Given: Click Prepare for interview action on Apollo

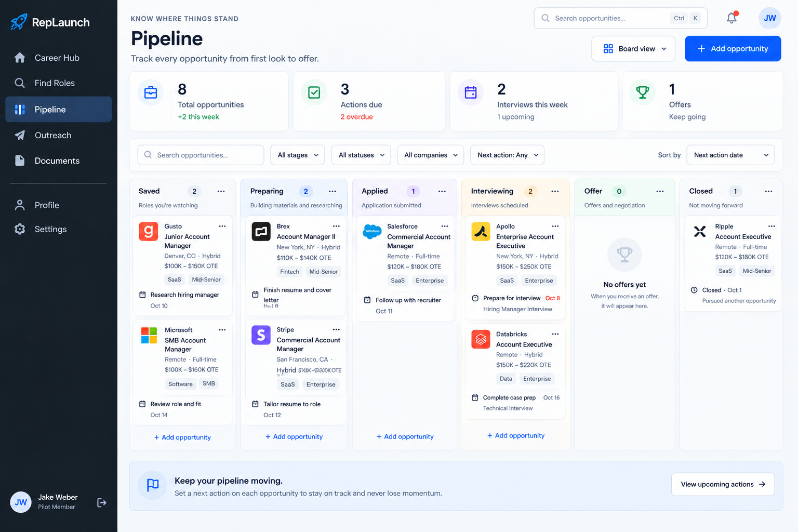Looking at the screenshot, I should (512, 298).
